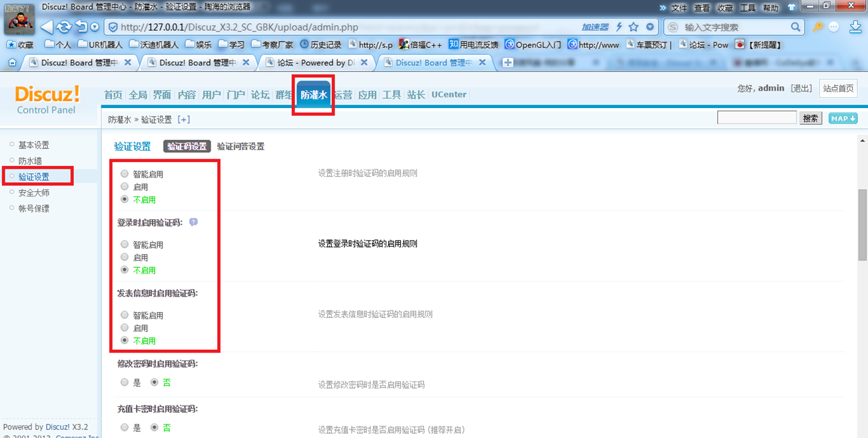The image size is (868, 438).
Task: Open 基本设置 in the left sidebar
Action: click(x=33, y=145)
